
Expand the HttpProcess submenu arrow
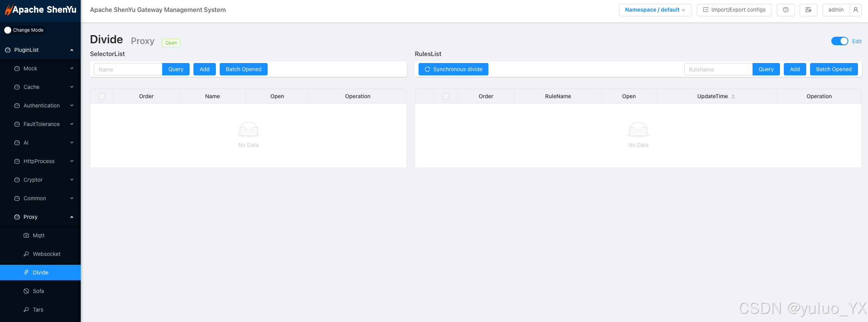pyautogui.click(x=72, y=161)
